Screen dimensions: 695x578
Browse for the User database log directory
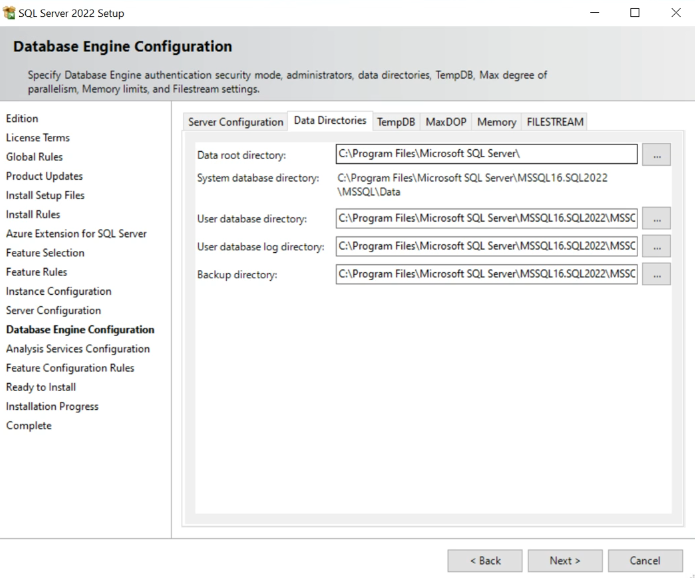(656, 246)
